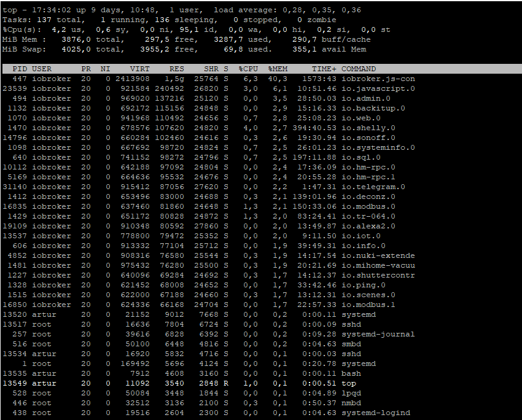Click the io.ping.0 command entry
This screenshot has height=420, width=522.
point(364,285)
